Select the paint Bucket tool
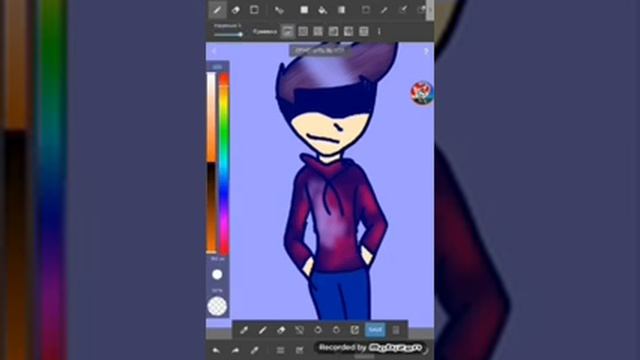The height and width of the screenshot is (360, 640). click(322, 10)
